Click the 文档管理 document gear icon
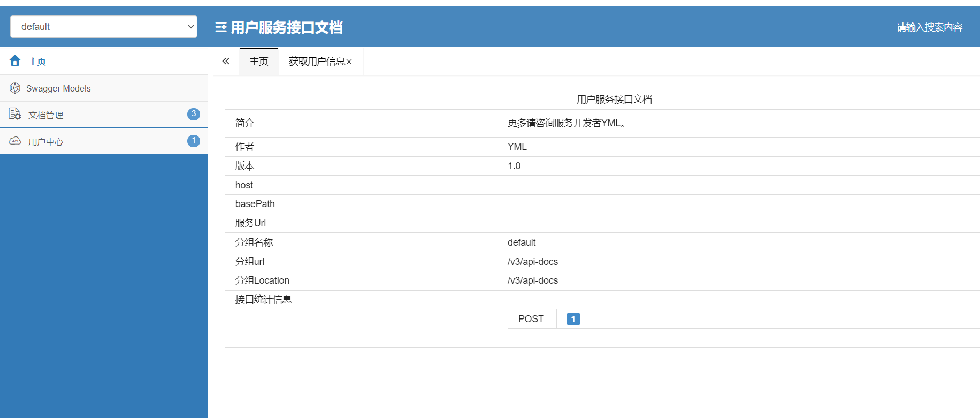 (x=15, y=114)
